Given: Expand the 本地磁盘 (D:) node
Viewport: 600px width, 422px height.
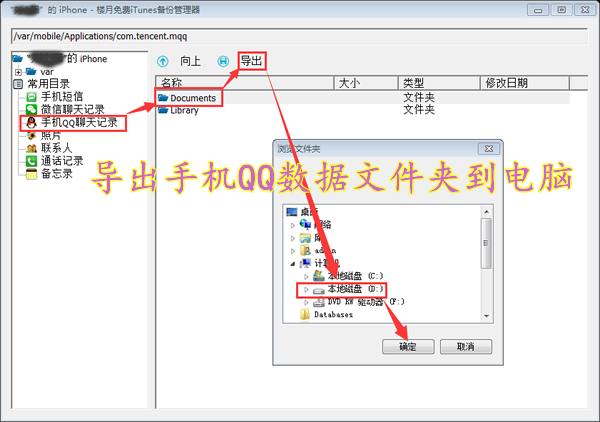Looking at the screenshot, I should (306, 289).
